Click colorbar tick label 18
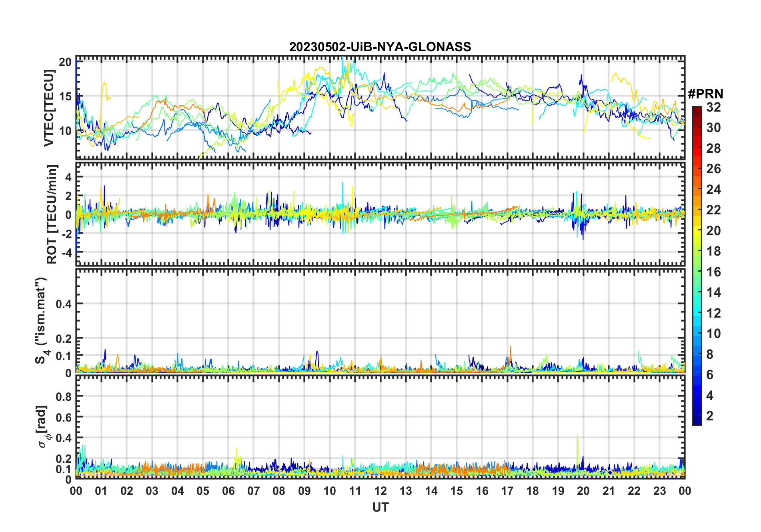761x532 pixels. pos(713,251)
